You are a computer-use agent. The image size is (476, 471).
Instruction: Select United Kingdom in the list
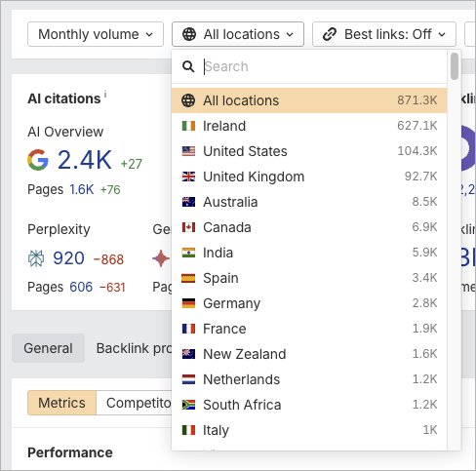coord(309,177)
